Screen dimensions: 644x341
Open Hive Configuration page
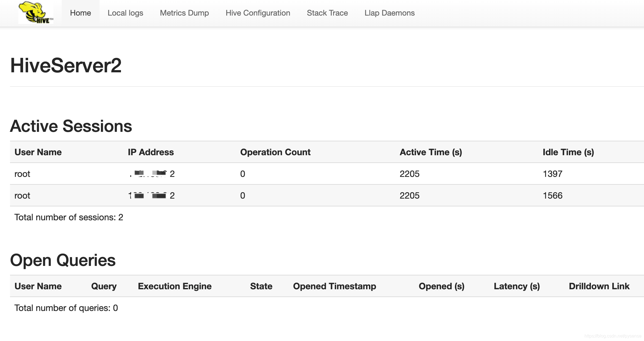coord(258,13)
